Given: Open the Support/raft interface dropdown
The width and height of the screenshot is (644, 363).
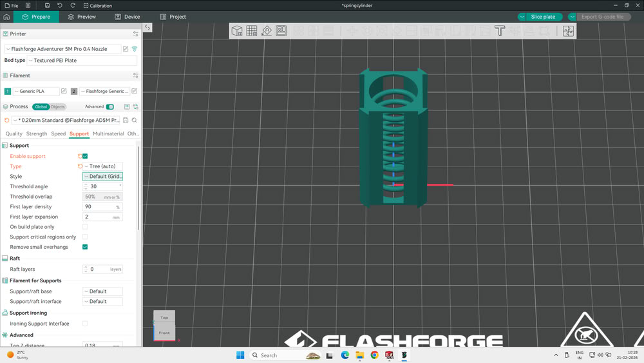Looking at the screenshot, I should click(x=102, y=301).
